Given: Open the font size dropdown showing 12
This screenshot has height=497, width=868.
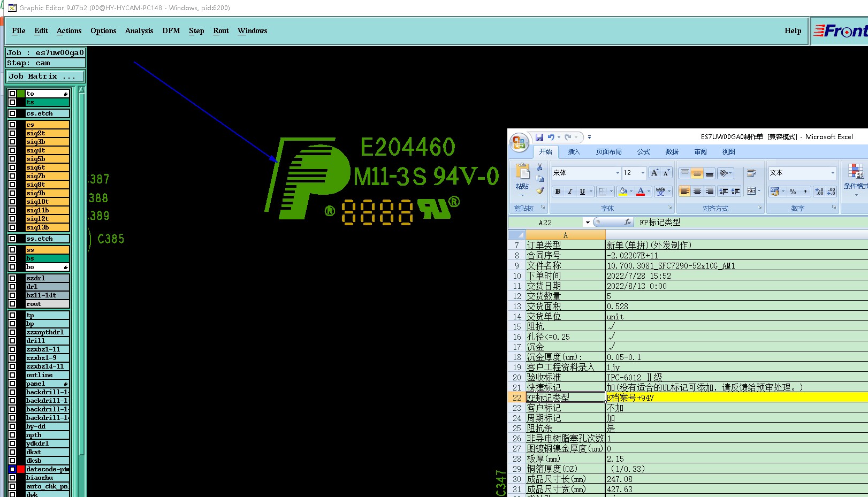Looking at the screenshot, I should (643, 173).
